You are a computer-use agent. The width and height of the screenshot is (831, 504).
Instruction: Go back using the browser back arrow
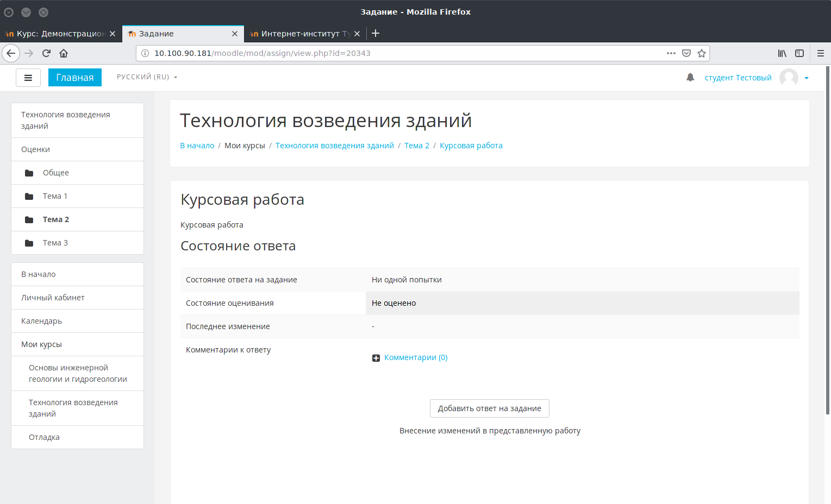point(11,53)
